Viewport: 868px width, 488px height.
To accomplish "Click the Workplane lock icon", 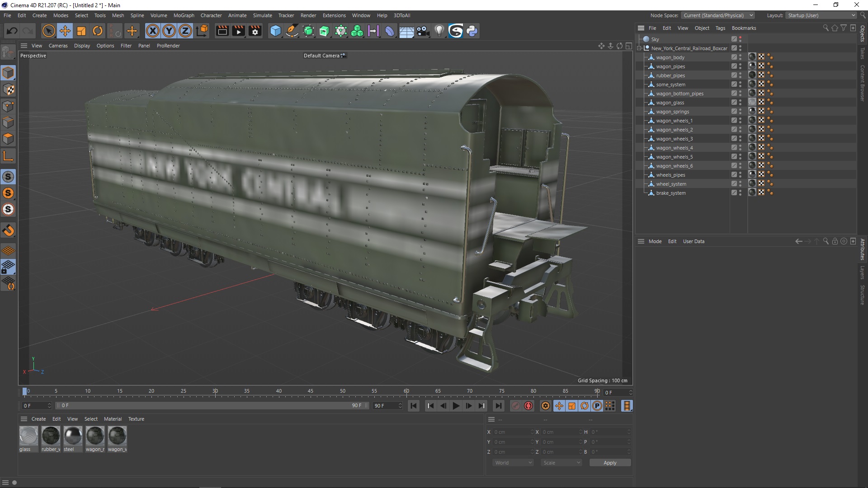I will [x=8, y=267].
